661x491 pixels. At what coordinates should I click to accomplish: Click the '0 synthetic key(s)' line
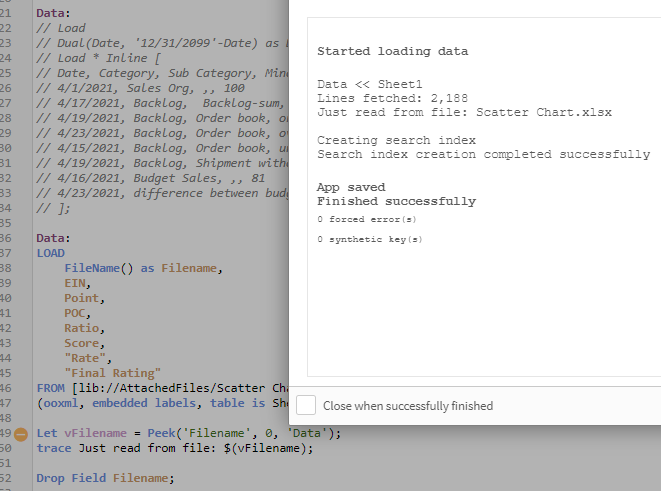(370, 239)
